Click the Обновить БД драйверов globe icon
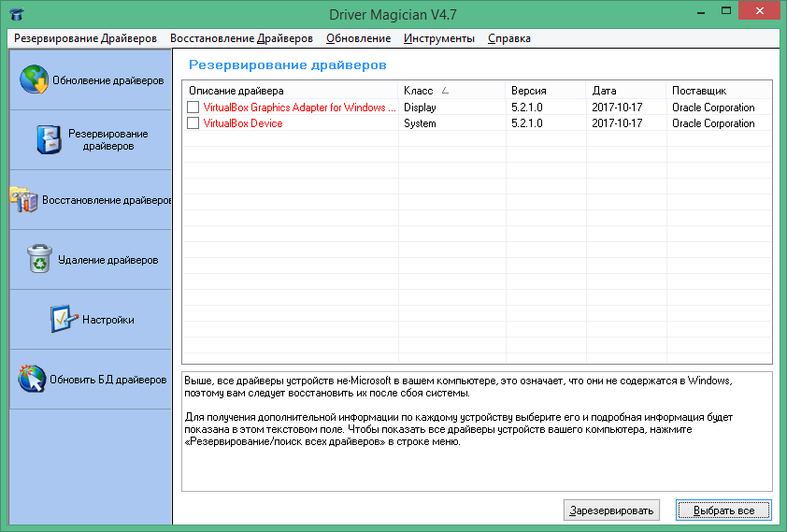 click(32, 379)
